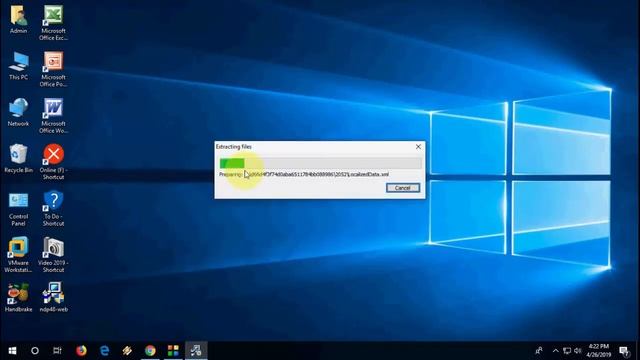Launch Firefox from the taskbar

(81, 351)
